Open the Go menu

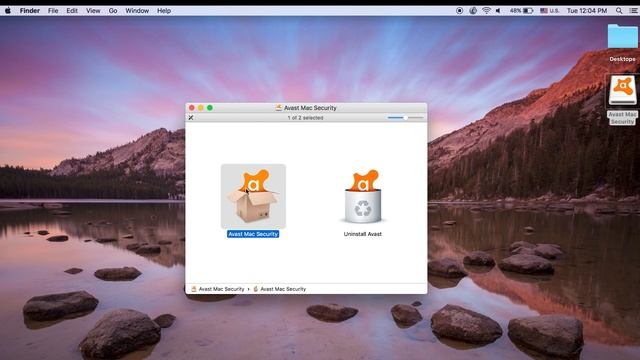click(113, 11)
